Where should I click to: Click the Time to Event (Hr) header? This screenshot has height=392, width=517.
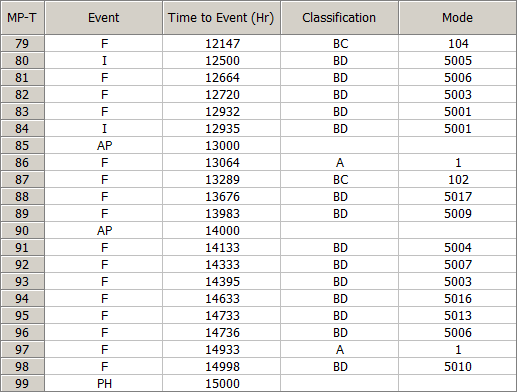221,18
